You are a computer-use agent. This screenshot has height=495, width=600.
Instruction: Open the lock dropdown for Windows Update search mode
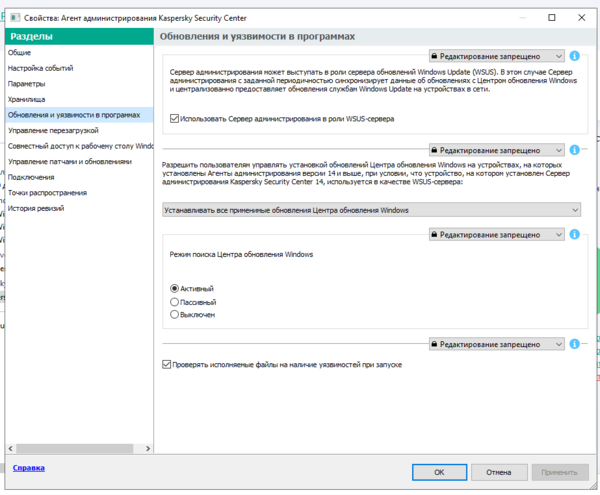point(496,234)
